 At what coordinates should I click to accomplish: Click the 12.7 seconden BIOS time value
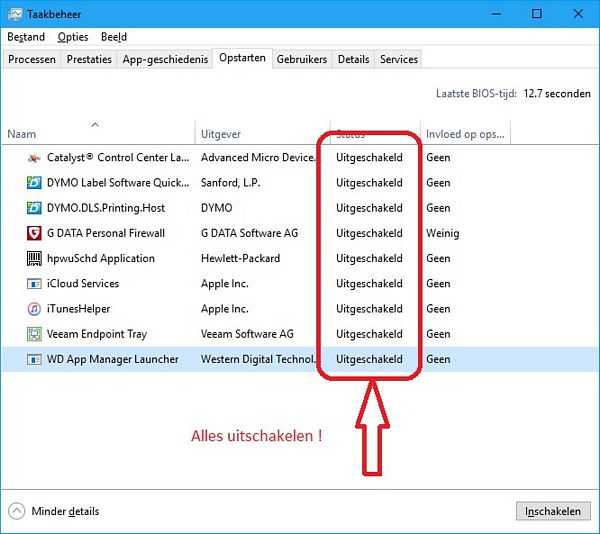click(557, 94)
